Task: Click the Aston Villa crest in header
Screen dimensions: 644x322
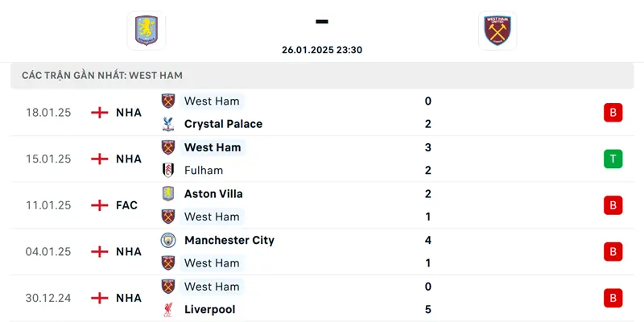Action: 146,31
